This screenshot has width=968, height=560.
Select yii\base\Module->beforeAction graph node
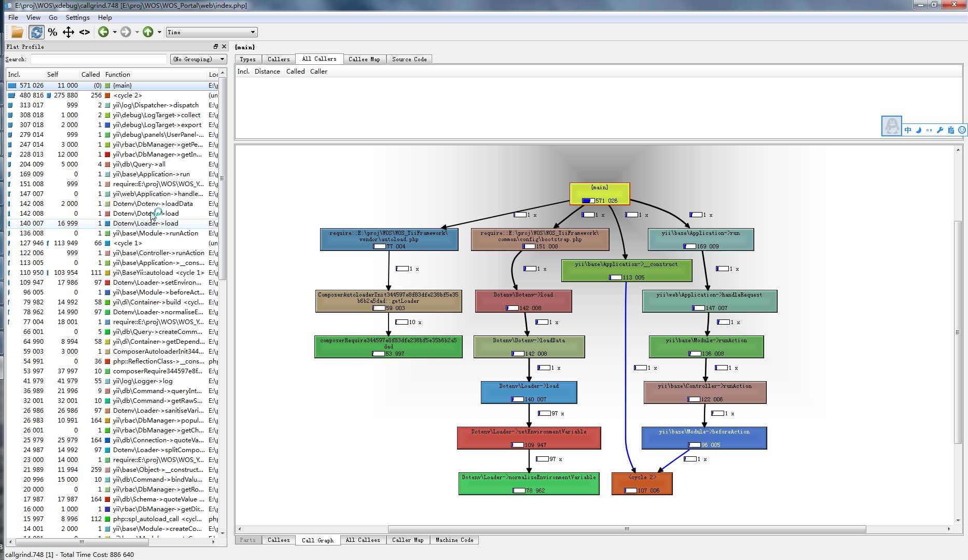704,438
